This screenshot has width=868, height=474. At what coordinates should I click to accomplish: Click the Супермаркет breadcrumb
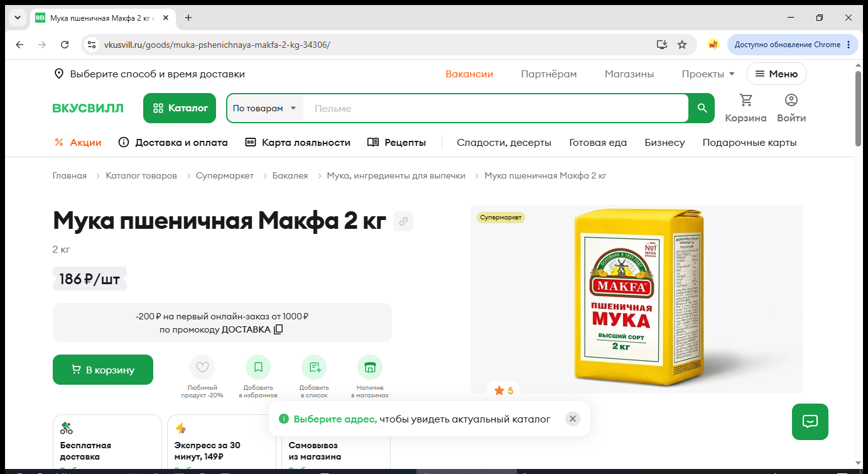pyautogui.click(x=225, y=176)
